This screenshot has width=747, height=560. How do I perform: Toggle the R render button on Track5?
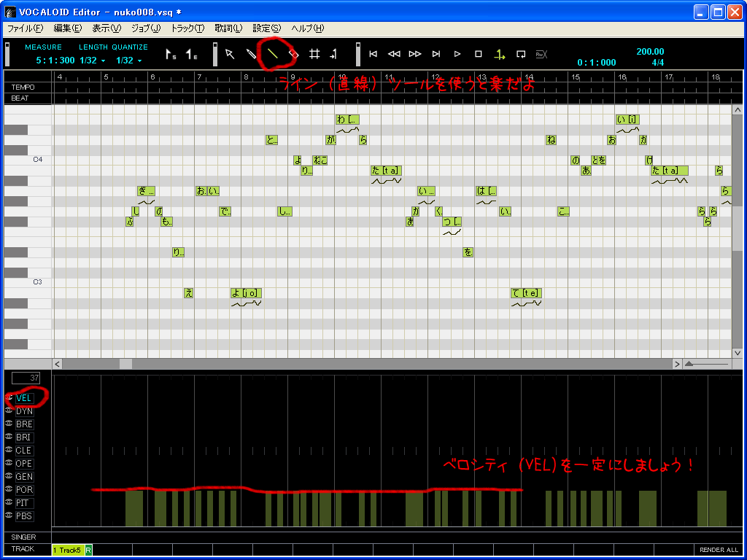click(88, 550)
